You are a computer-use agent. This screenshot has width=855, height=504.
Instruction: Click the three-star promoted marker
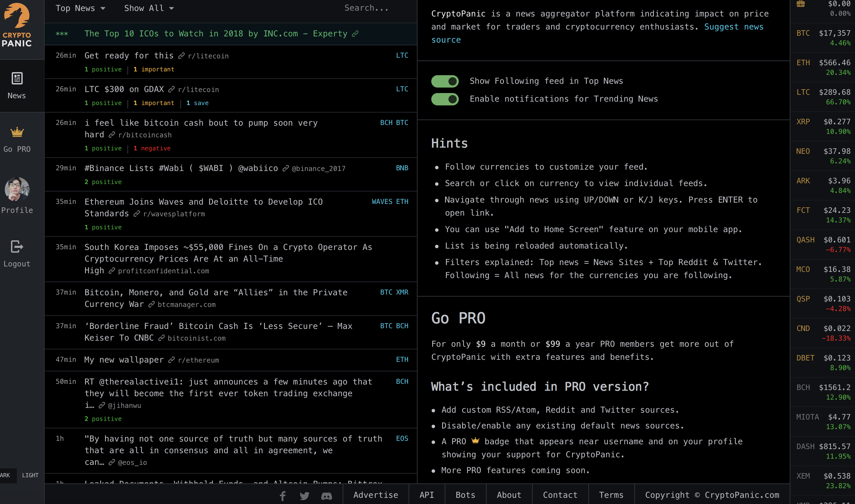[62, 34]
